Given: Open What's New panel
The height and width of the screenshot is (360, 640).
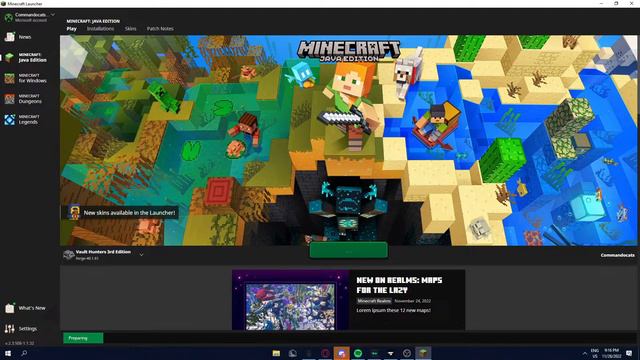Looking at the screenshot, I should coord(29,308).
